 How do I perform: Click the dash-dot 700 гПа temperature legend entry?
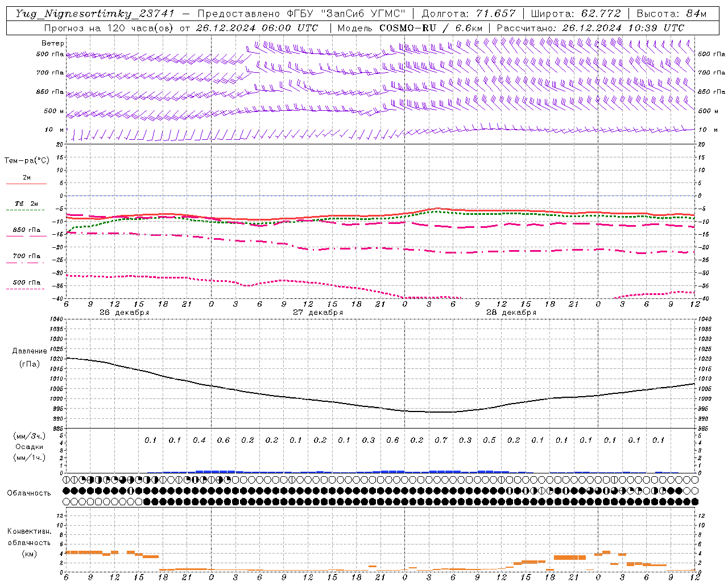click(x=27, y=256)
